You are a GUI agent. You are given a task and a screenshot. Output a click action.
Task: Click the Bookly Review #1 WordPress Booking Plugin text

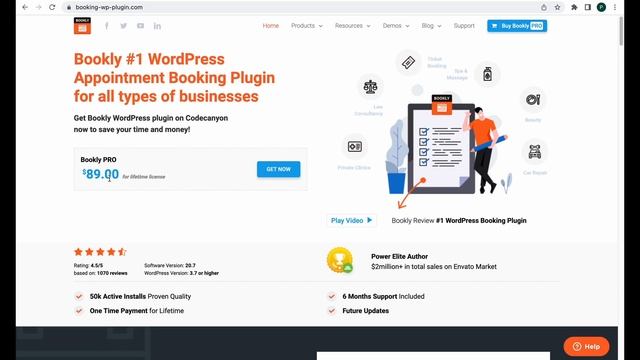pos(459,220)
